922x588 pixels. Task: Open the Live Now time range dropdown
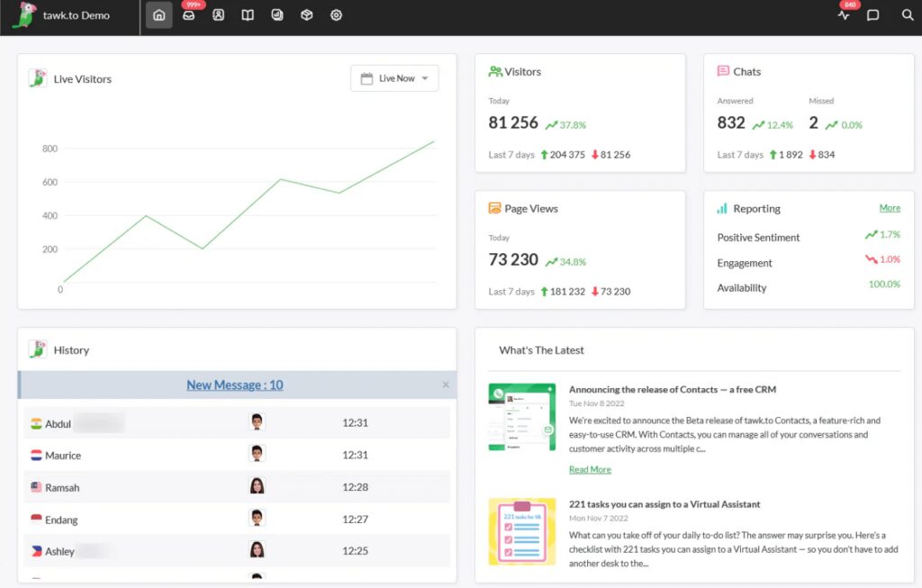394,78
